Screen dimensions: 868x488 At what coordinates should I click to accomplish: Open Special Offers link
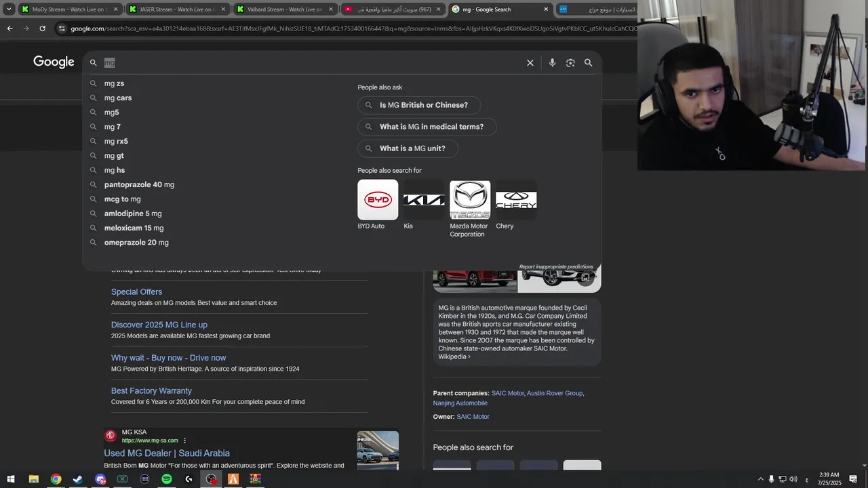136,292
